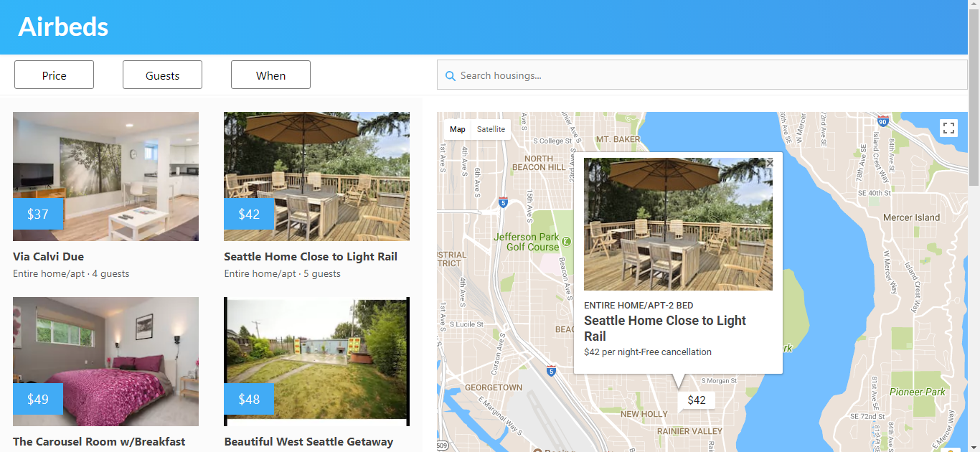Click the Seattle Home Close to Light Rail list title

click(x=311, y=256)
